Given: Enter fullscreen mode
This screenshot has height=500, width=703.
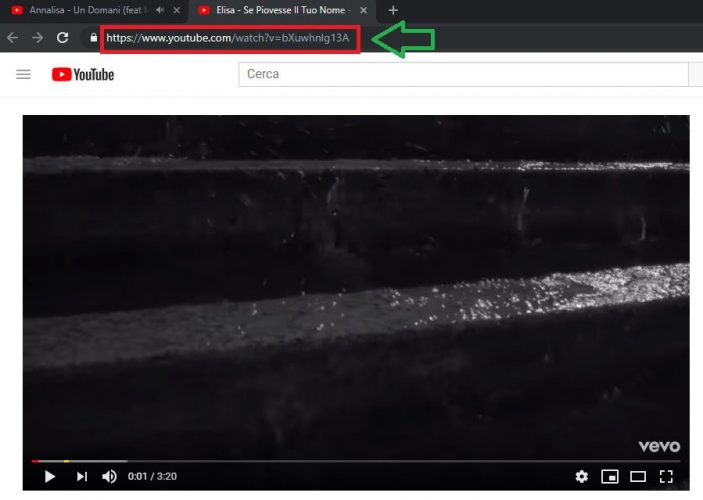Looking at the screenshot, I should tap(666, 477).
